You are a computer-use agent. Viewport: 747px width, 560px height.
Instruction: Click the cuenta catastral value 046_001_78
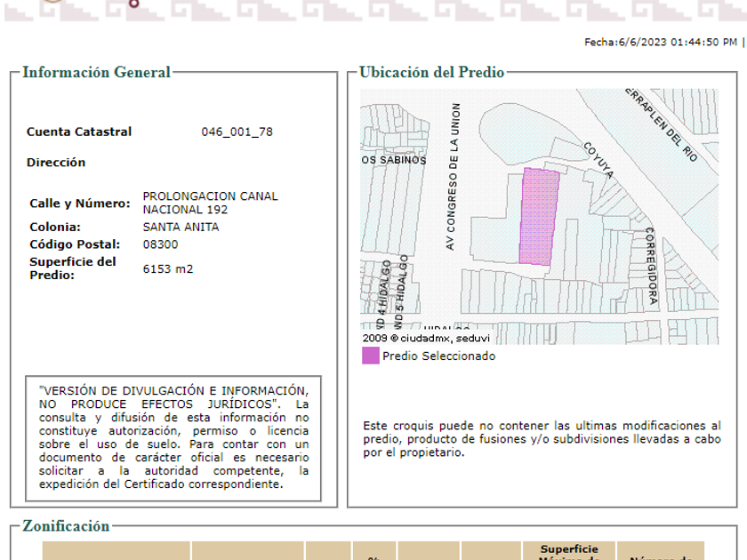click(x=237, y=132)
